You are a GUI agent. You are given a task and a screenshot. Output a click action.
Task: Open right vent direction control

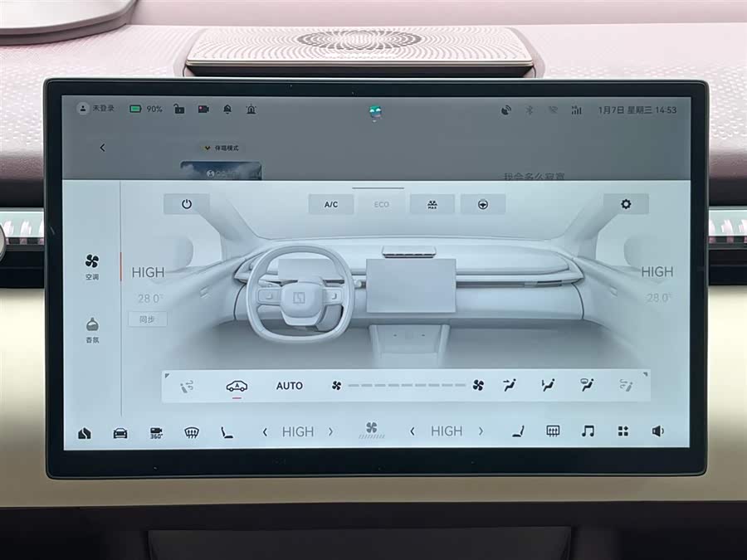tap(626, 385)
